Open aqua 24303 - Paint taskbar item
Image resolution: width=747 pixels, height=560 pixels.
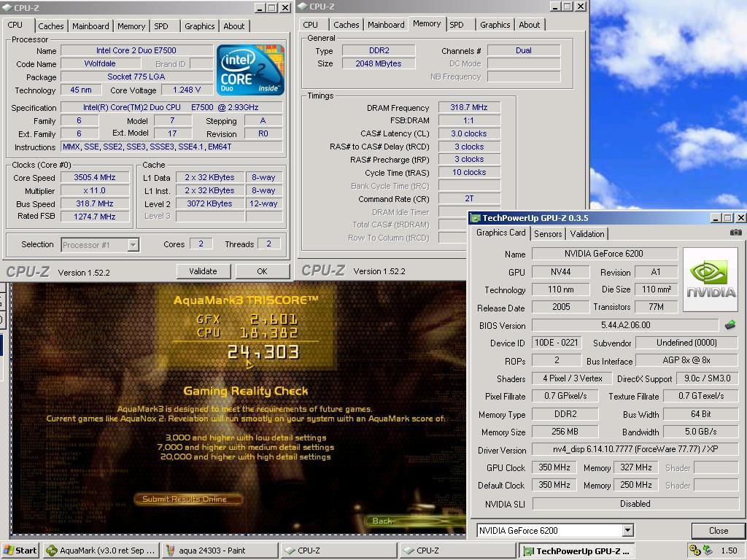220,551
